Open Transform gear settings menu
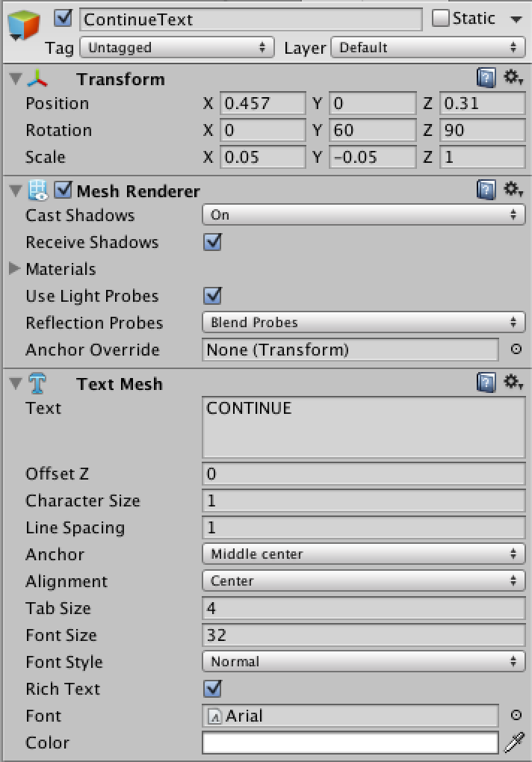 513,78
